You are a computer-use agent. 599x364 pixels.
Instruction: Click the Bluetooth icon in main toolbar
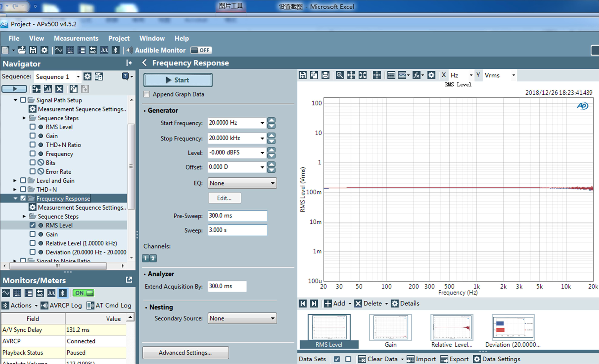(x=115, y=50)
